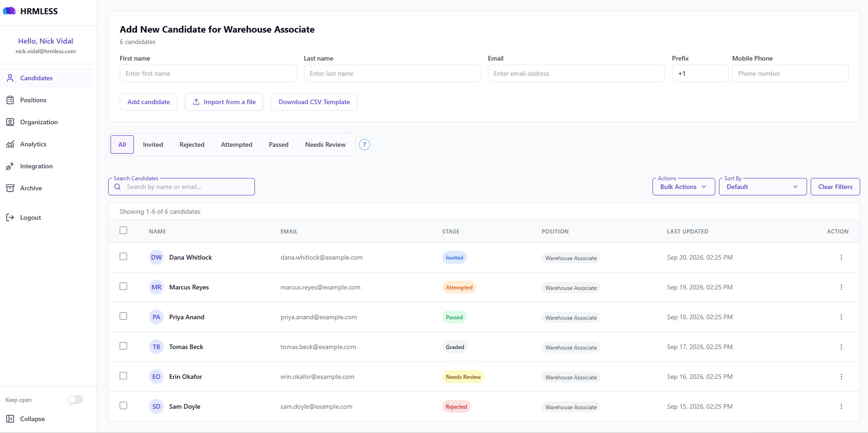
Task: Click the Clear Filters button
Action: pos(835,187)
